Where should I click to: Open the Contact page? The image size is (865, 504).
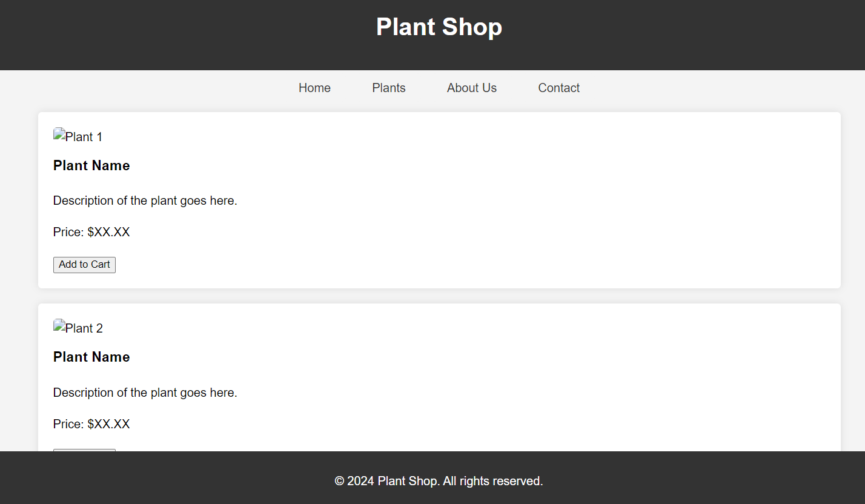[x=558, y=88]
